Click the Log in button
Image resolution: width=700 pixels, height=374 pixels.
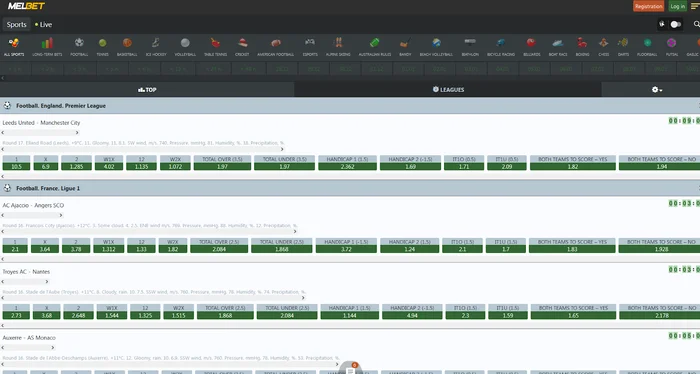(x=677, y=6)
